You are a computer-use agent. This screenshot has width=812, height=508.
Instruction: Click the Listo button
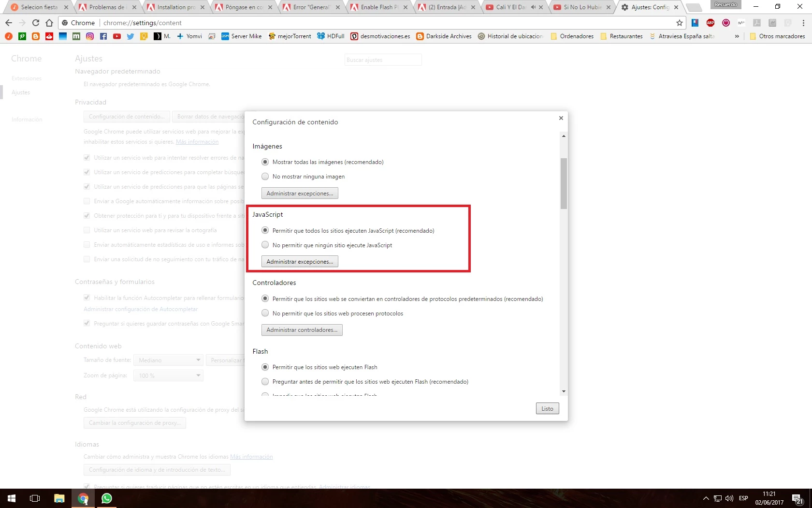tap(547, 409)
